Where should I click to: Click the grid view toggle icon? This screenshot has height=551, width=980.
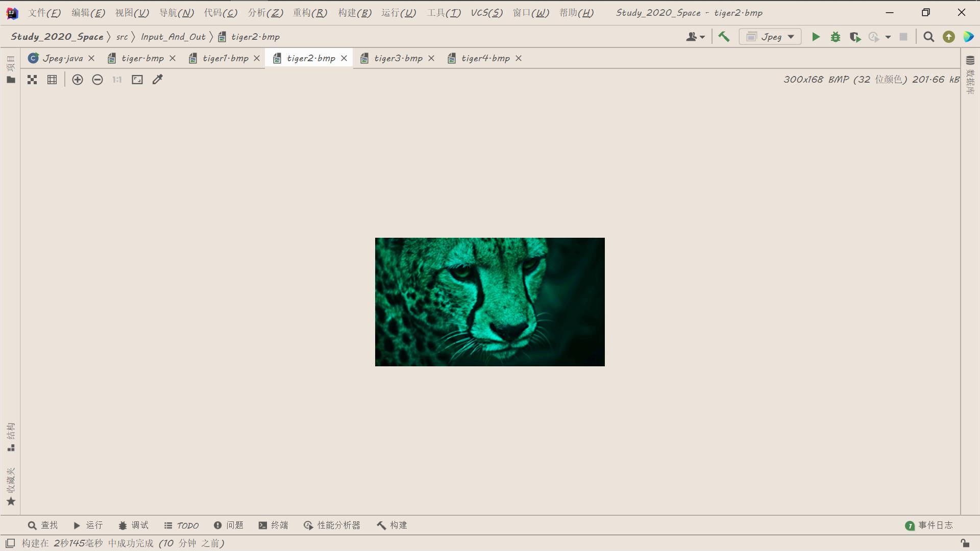pyautogui.click(x=52, y=80)
